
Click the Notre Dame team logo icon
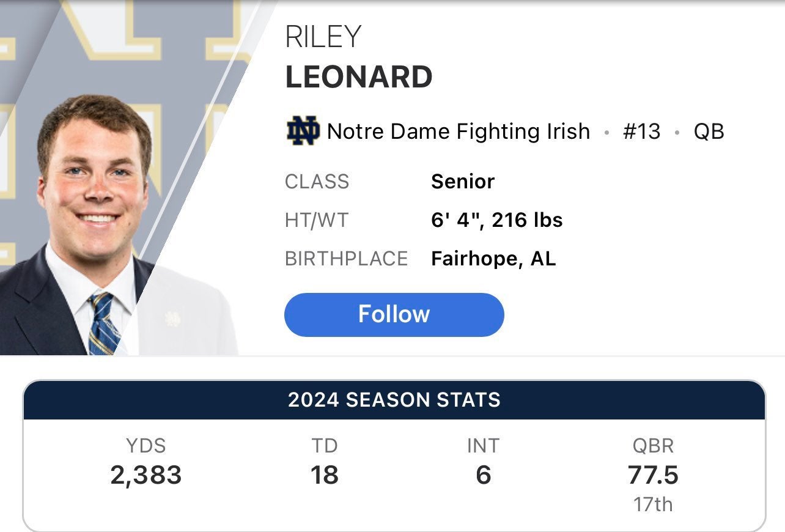(303, 131)
